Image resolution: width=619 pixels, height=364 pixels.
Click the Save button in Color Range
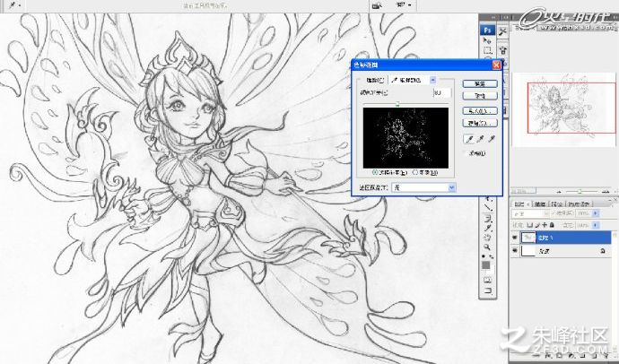pyautogui.click(x=480, y=124)
